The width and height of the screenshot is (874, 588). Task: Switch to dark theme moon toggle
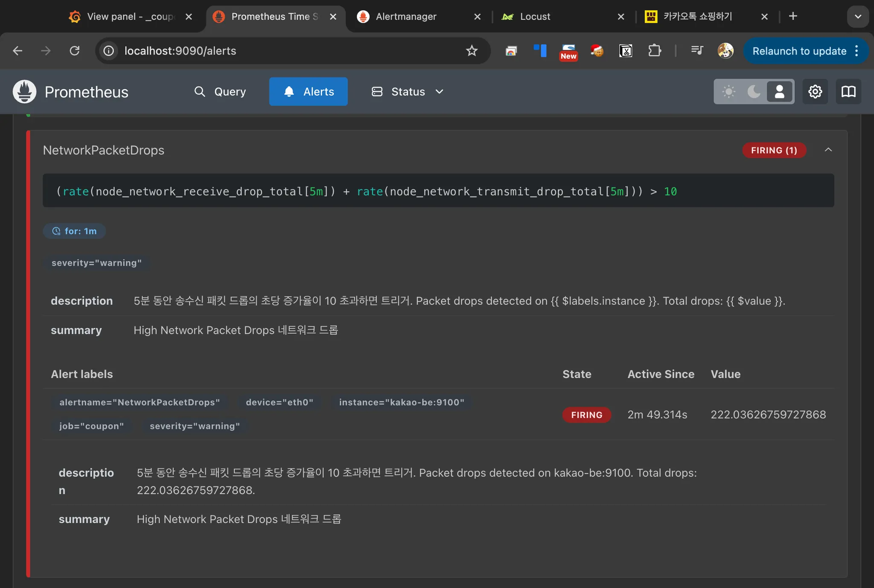(754, 92)
